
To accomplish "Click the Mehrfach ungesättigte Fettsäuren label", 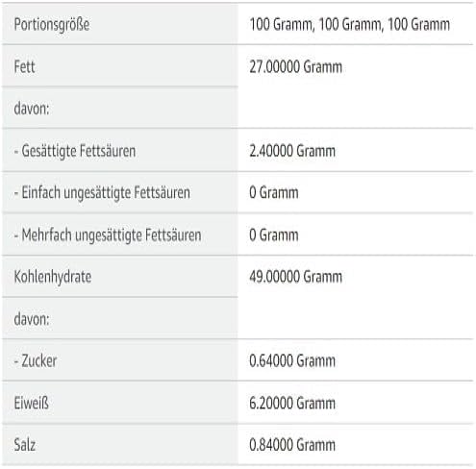I will click(x=108, y=234).
